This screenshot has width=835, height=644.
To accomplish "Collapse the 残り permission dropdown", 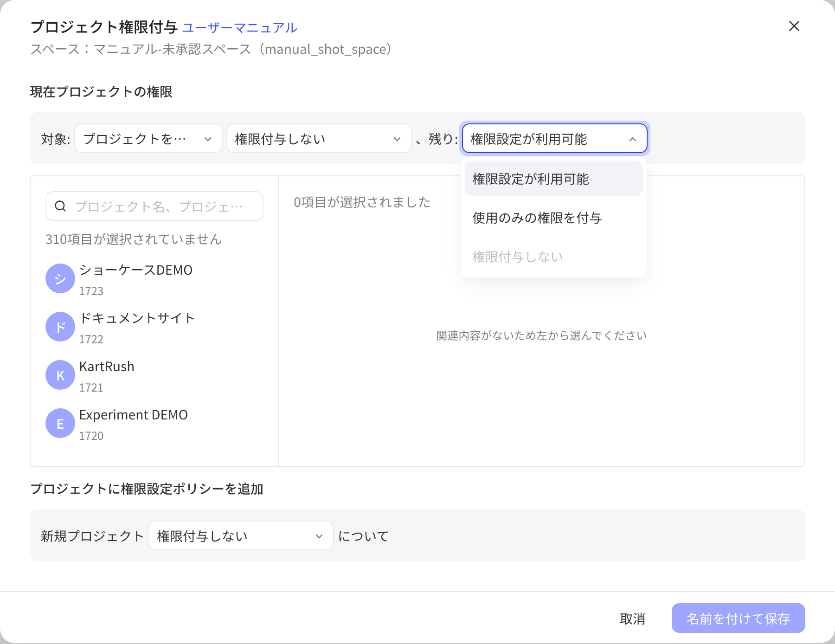I will tap(554, 138).
